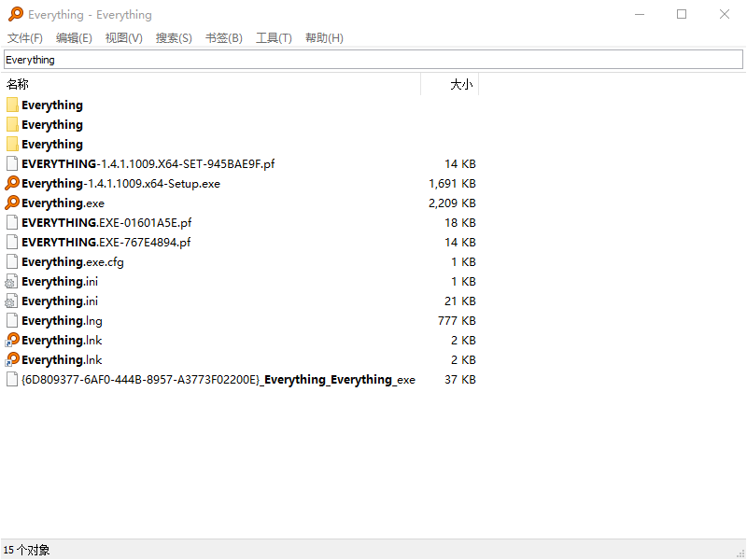Click the Everything app icon in title bar
This screenshot has height=560, width=747.
pos(15,14)
